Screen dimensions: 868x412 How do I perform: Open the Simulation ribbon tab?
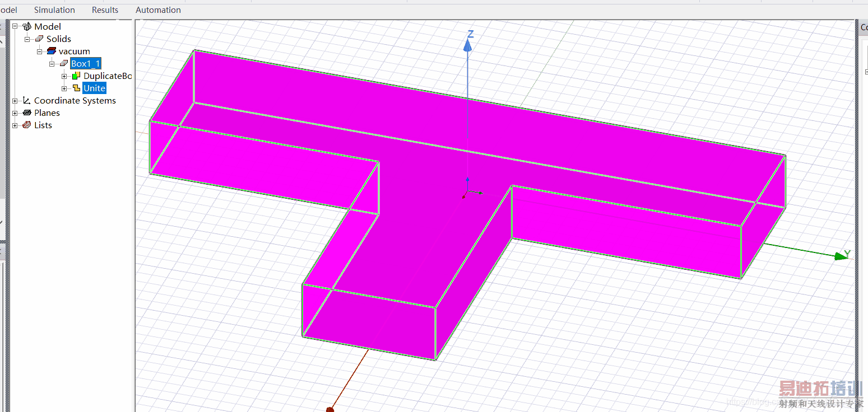tap(54, 10)
